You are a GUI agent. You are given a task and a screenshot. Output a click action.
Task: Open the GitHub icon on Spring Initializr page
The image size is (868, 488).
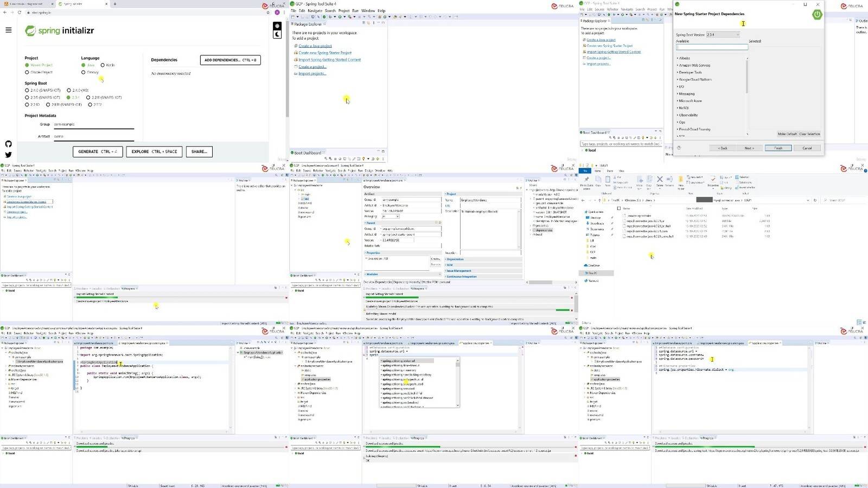click(8, 144)
